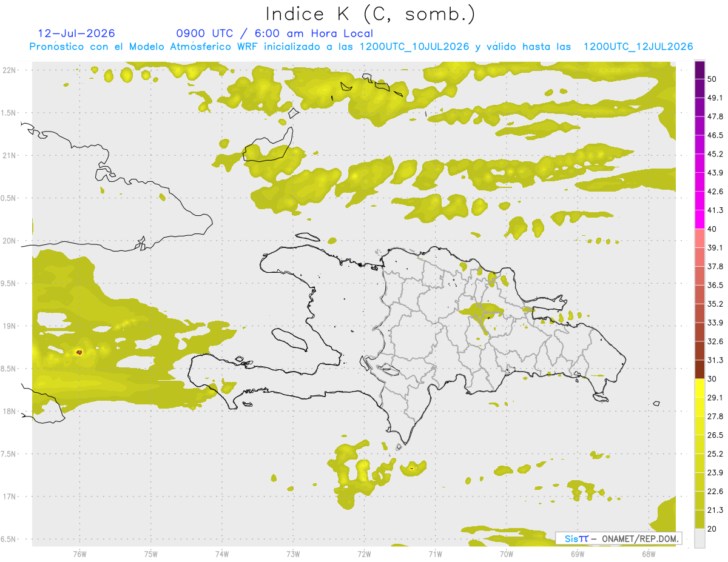Click the longitude axis label '73W'
Image resolution: width=728 pixels, height=562 pixels.
point(293,554)
